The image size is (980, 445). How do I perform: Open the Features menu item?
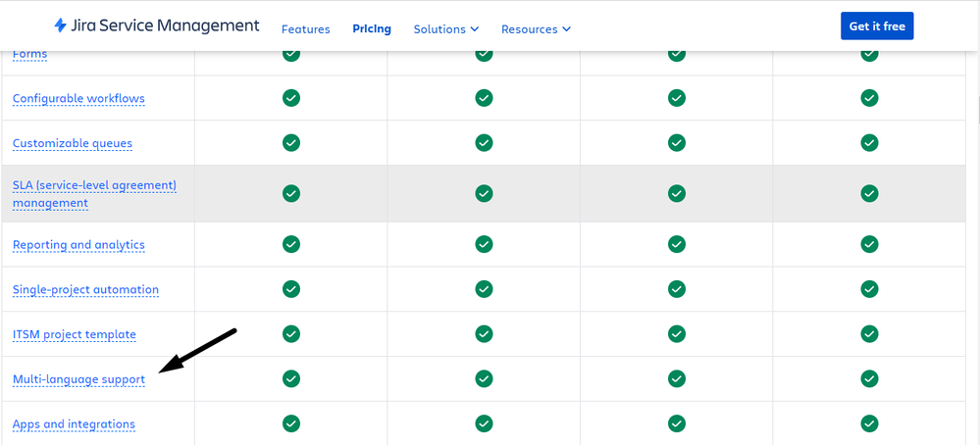[x=306, y=28]
